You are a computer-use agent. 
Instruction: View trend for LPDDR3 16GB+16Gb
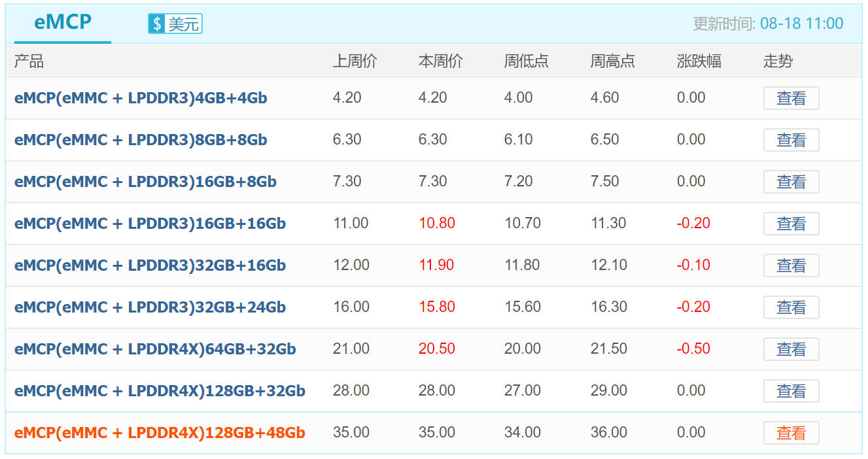(x=791, y=224)
